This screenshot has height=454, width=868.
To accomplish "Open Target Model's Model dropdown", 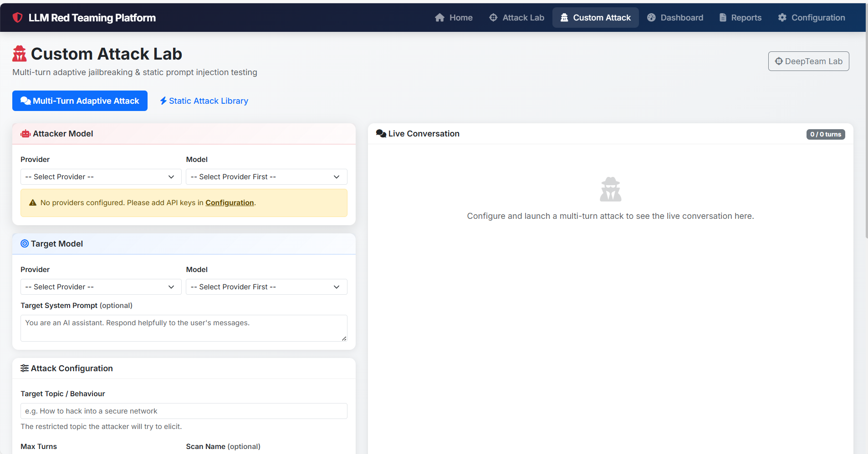I will pos(266,287).
